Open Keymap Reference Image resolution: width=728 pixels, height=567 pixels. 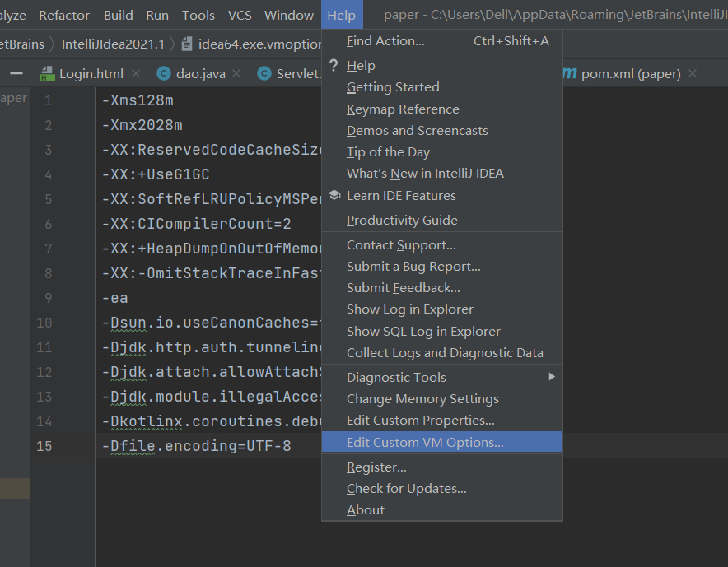click(x=441, y=109)
